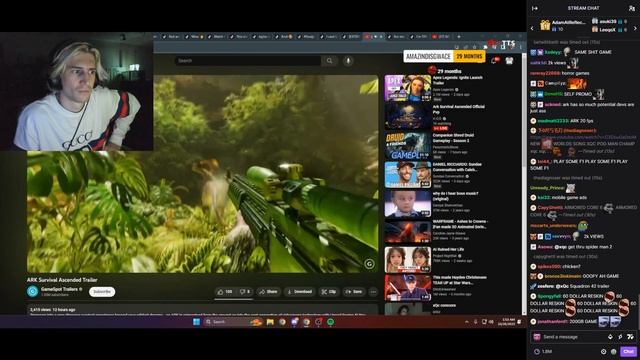Screen dimensions: 640x360
Task: Open GameSpot Trailers channel avatar
Action: click(33, 291)
